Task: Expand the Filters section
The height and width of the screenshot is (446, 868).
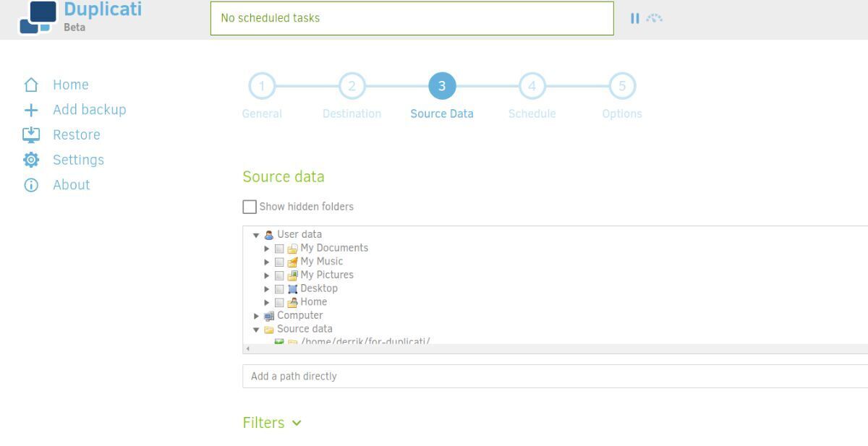Action: point(272,423)
